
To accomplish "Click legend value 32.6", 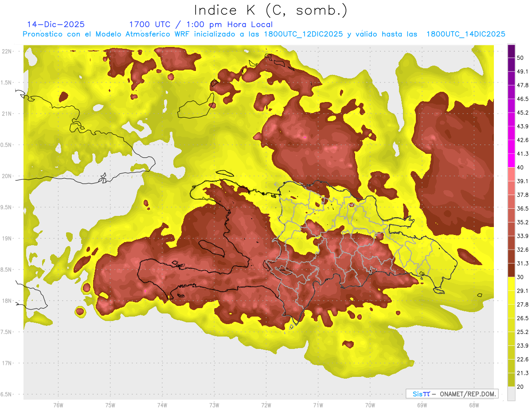I will (522, 250).
